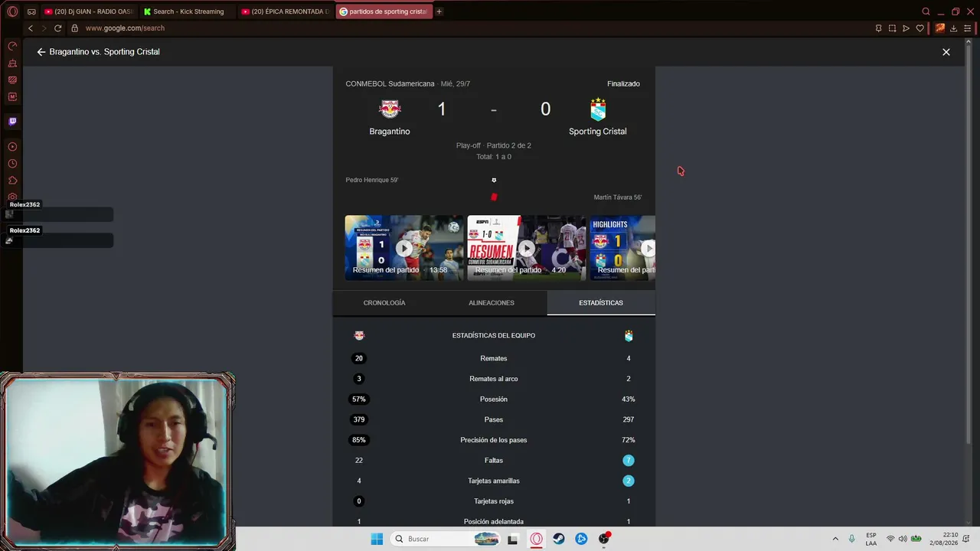Switch to the ALINEACIONES tab
This screenshot has width=980, height=551.
pos(492,303)
